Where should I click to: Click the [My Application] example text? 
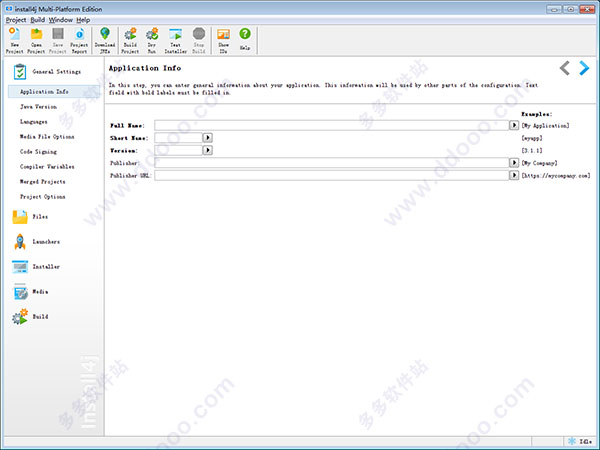(545, 126)
